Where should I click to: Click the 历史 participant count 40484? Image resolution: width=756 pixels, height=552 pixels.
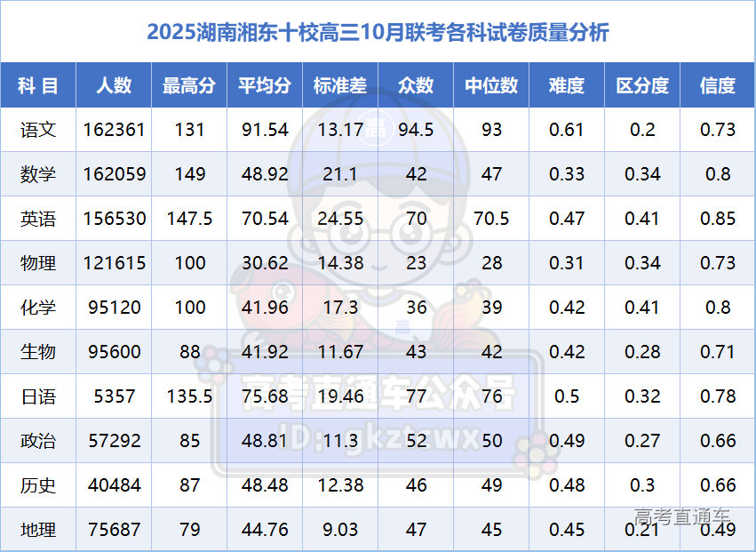pos(115,485)
